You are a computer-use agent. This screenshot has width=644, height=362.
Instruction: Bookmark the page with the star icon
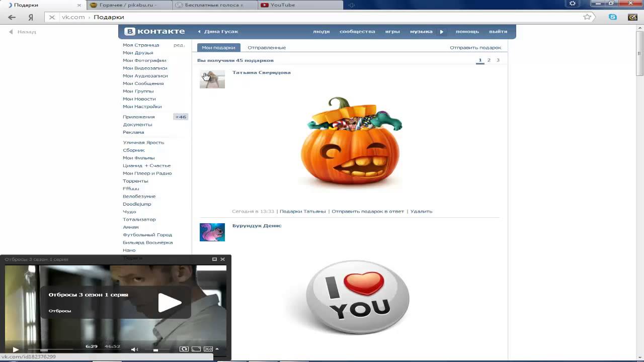click(x=587, y=17)
